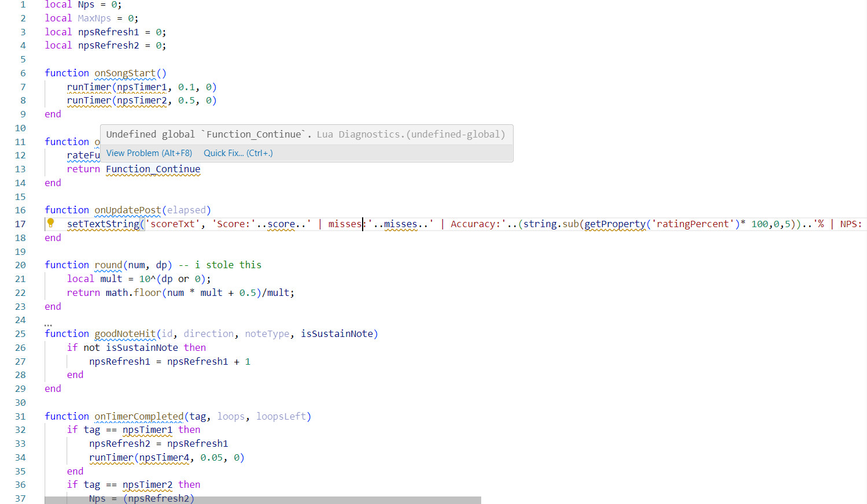The image size is (867, 504).
Task: Click "View Problem (Alt+F8)" in the diagnostic popup
Action: (149, 153)
